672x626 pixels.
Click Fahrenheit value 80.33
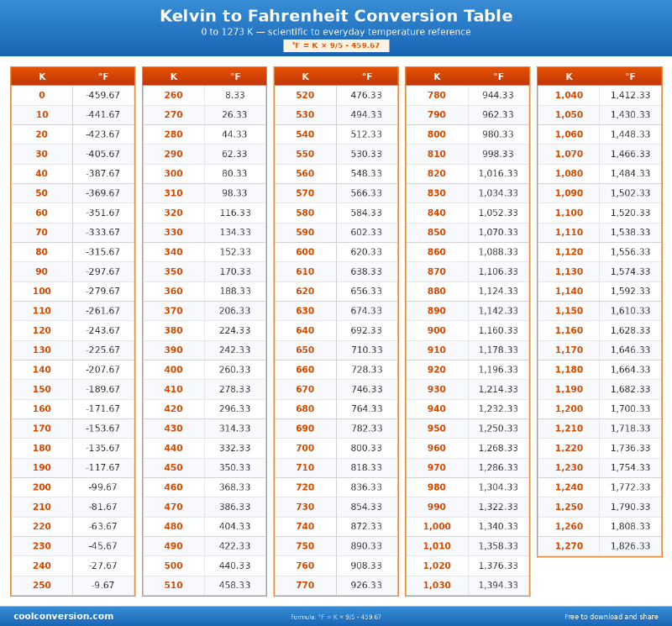click(x=235, y=174)
